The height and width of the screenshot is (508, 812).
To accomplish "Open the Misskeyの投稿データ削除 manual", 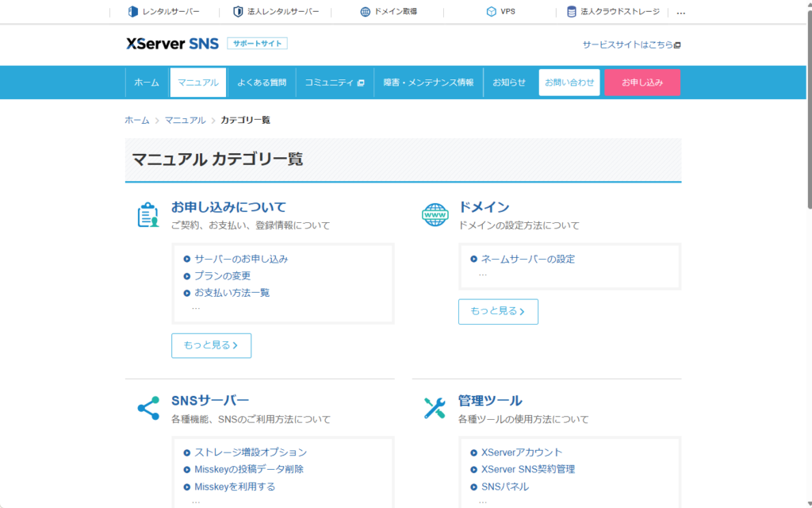I will [x=248, y=469].
